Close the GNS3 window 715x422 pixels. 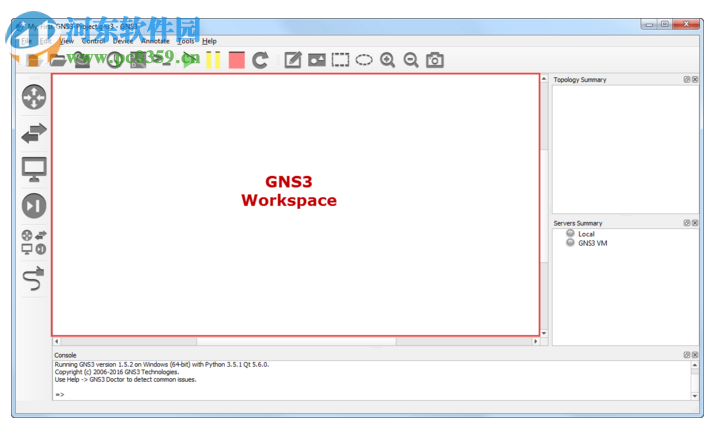[686, 24]
